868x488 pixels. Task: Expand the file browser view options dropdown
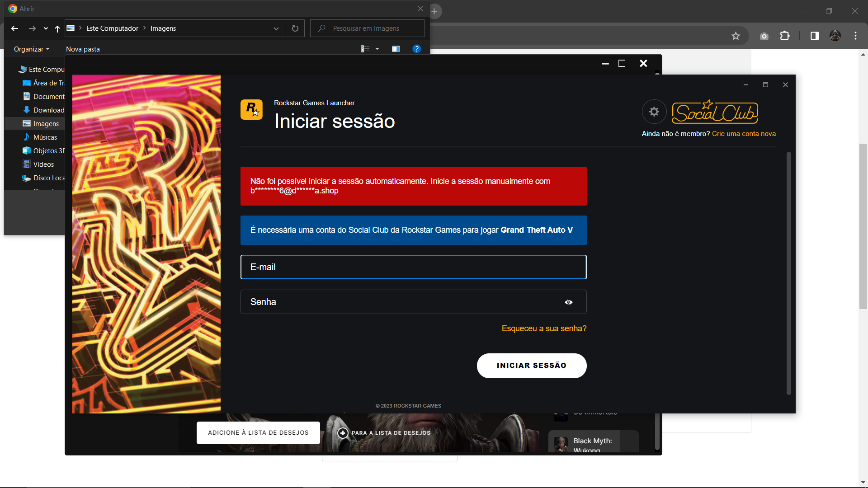click(x=377, y=49)
